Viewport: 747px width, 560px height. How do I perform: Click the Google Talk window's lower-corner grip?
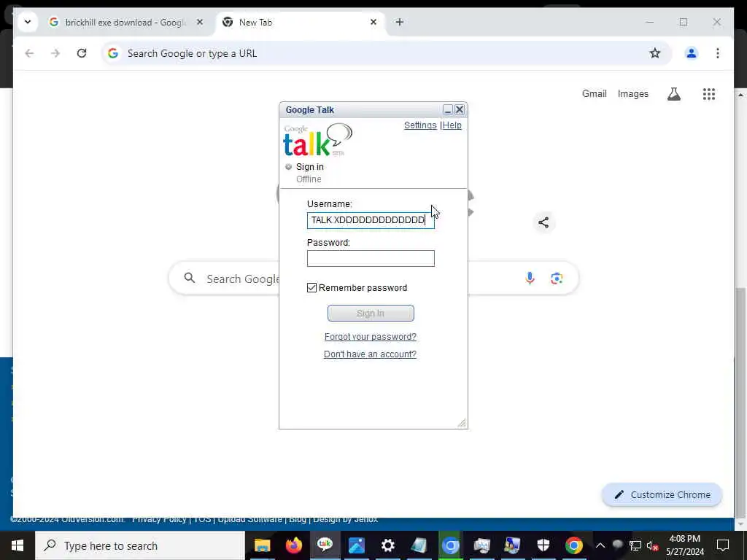coord(462,423)
